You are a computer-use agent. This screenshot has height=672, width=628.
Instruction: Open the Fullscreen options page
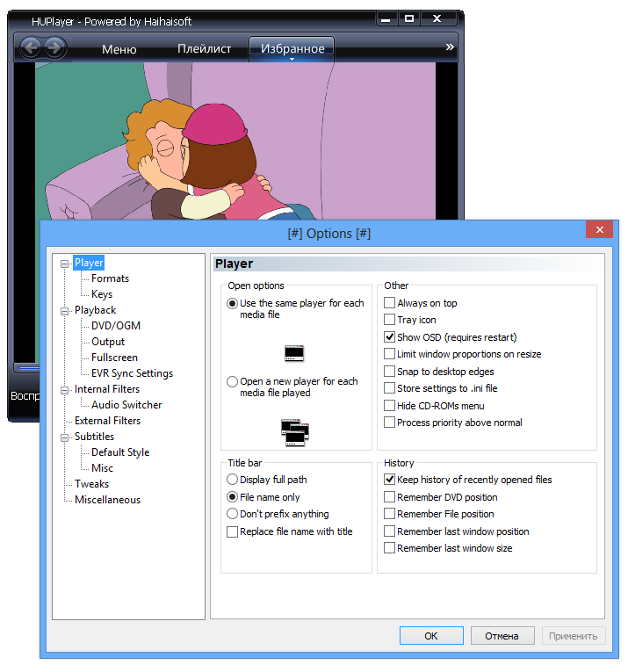(114, 358)
